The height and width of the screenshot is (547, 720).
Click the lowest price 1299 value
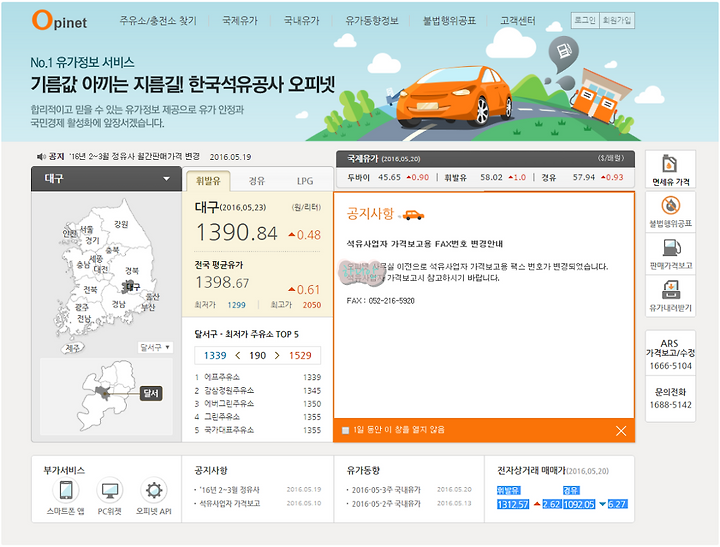click(236, 305)
